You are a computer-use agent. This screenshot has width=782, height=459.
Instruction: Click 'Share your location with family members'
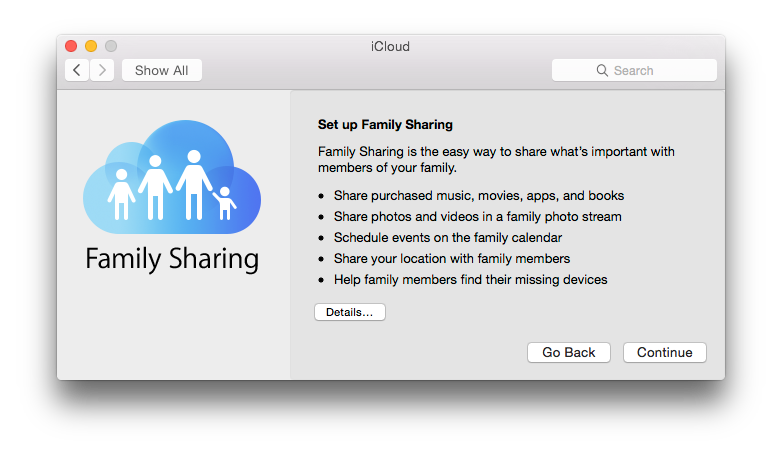(452, 258)
